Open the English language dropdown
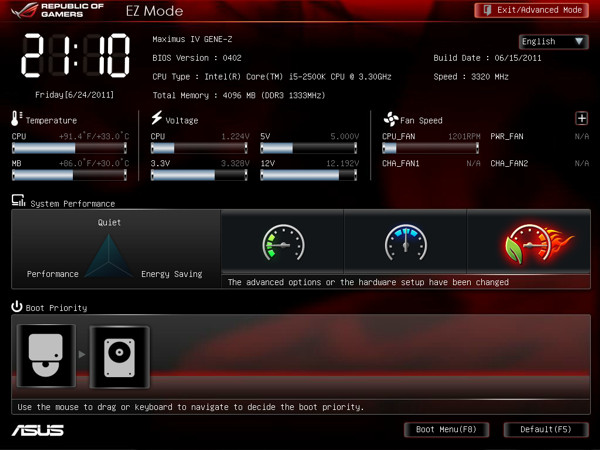This screenshot has height=450, width=600. pyautogui.click(x=553, y=41)
